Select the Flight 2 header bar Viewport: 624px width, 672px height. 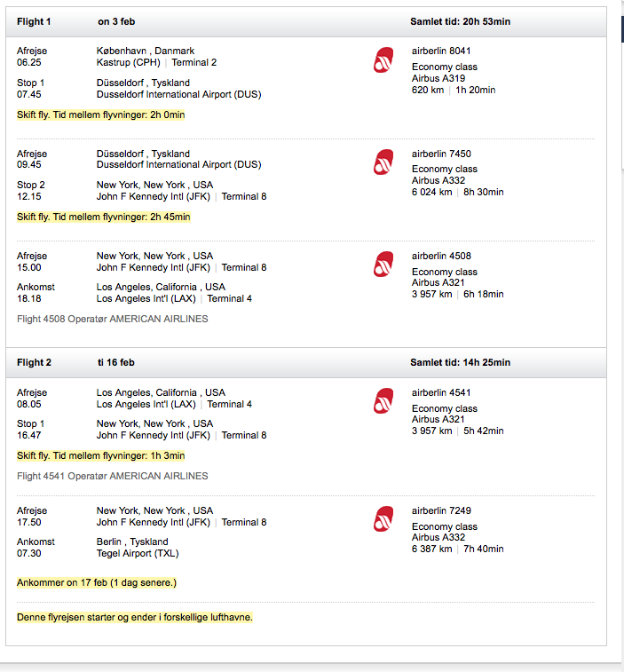pyautogui.click(x=306, y=362)
